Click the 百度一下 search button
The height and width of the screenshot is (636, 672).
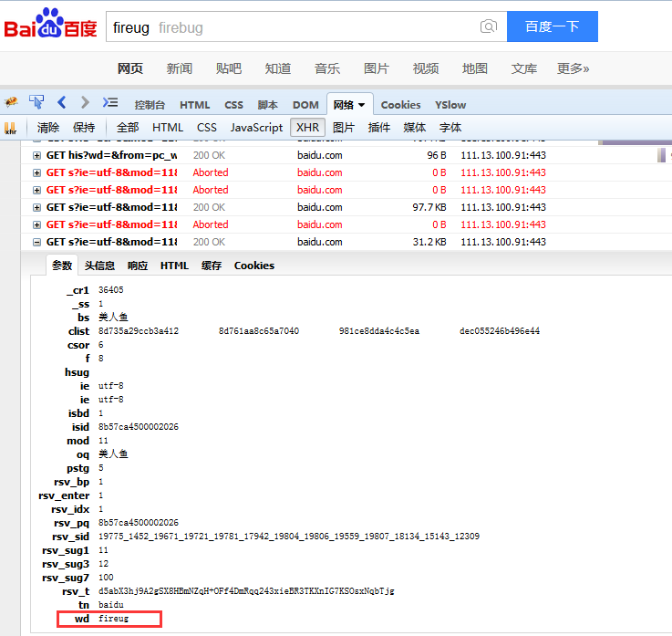click(552, 26)
